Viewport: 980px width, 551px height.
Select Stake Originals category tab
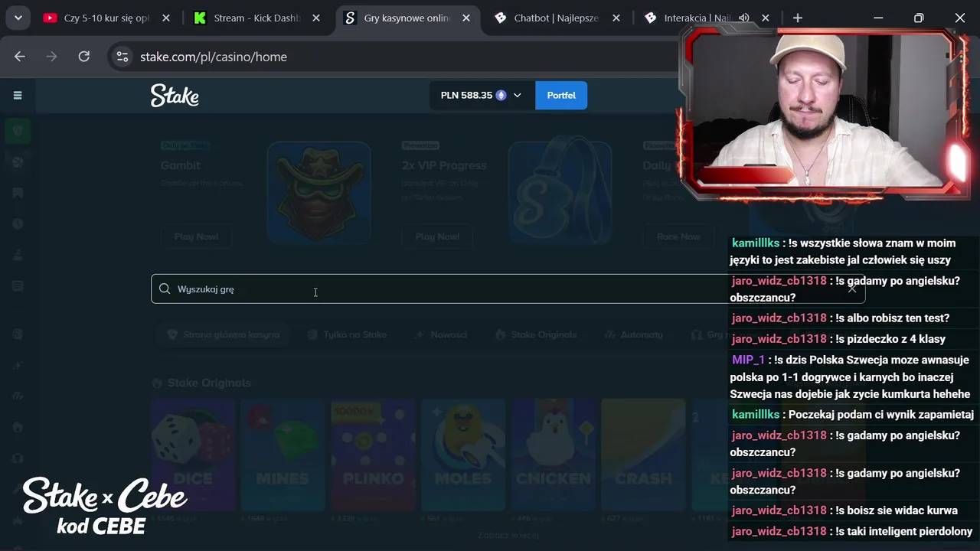(x=537, y=334)
